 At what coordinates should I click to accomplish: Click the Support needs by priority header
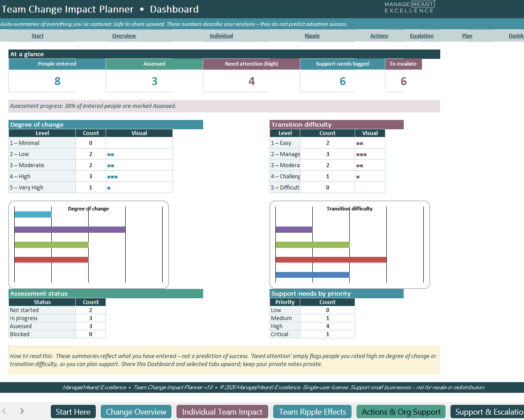coord(336,293)
